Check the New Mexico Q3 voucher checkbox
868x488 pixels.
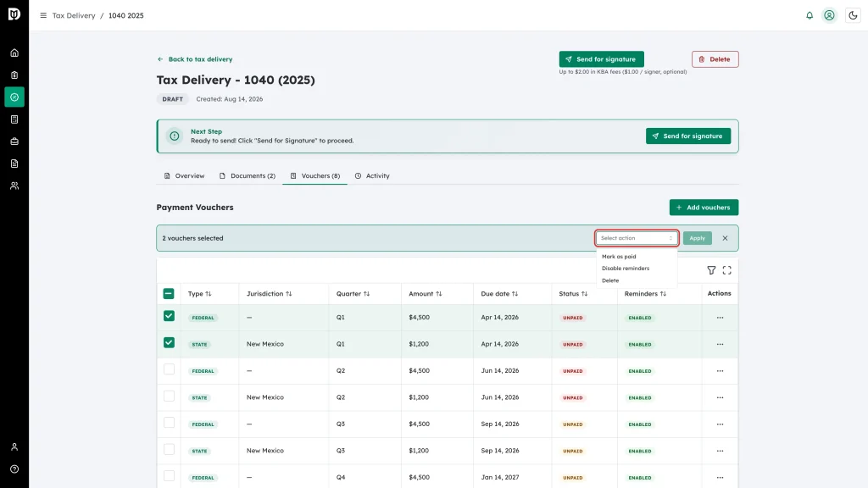[x=169, y=449]
